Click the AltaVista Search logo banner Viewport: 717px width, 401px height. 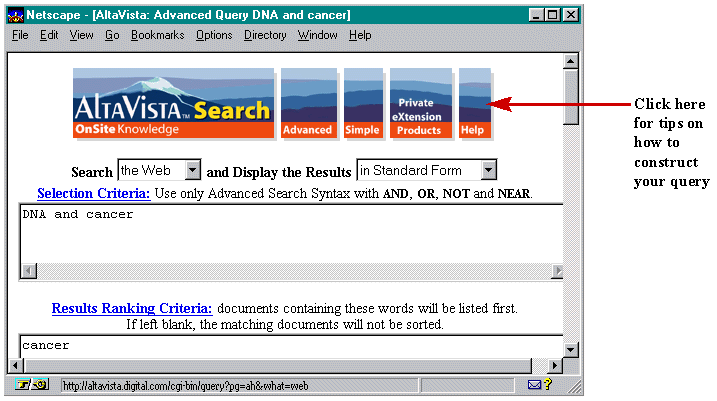[173, 104]
